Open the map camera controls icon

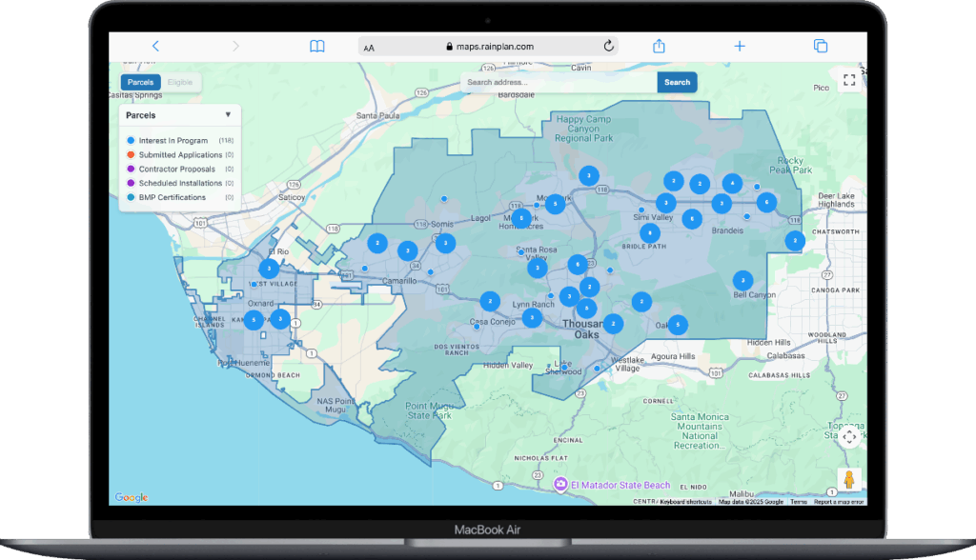848,437
